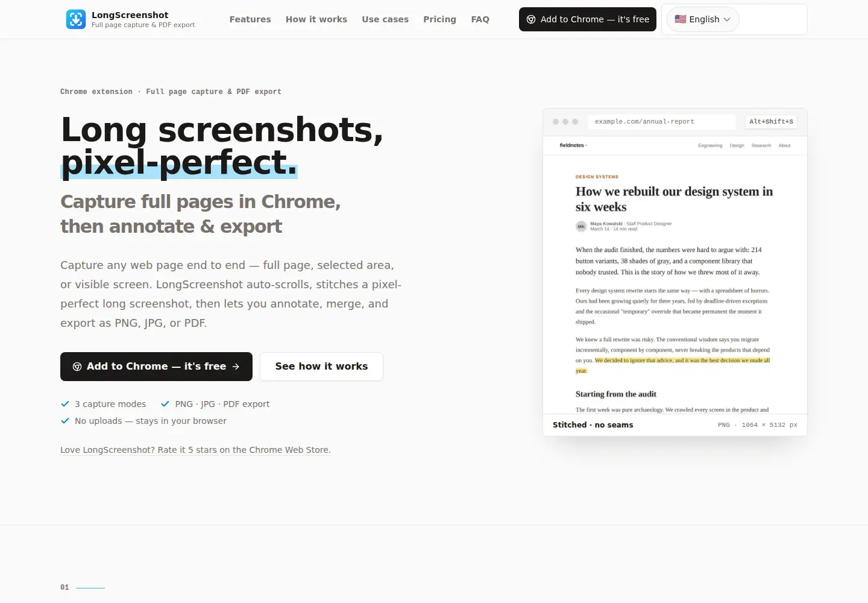
Task: Go to How it works section
Action: point(316,19)
